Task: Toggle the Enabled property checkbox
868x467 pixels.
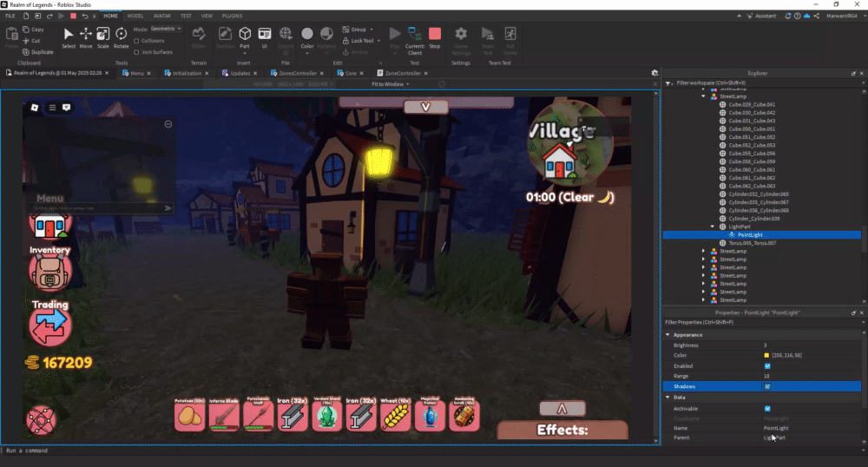Action: tap(767, 365)
